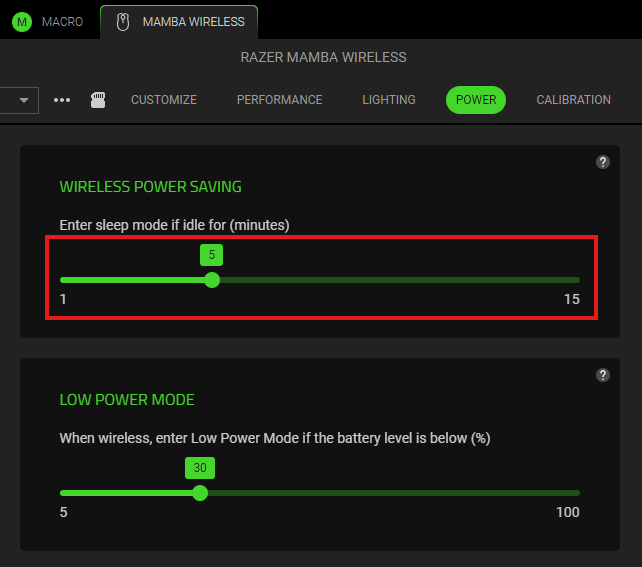Screen dimensions: 642x567
Task: Click the 'When wireless, enter Low Power Mode' text
Action: [x=275, y=438]
